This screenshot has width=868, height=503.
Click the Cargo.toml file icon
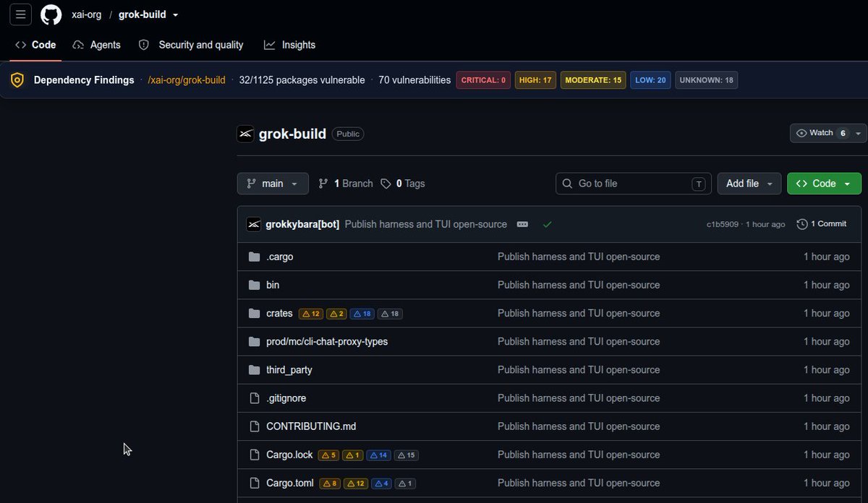(x=254, y=483)
